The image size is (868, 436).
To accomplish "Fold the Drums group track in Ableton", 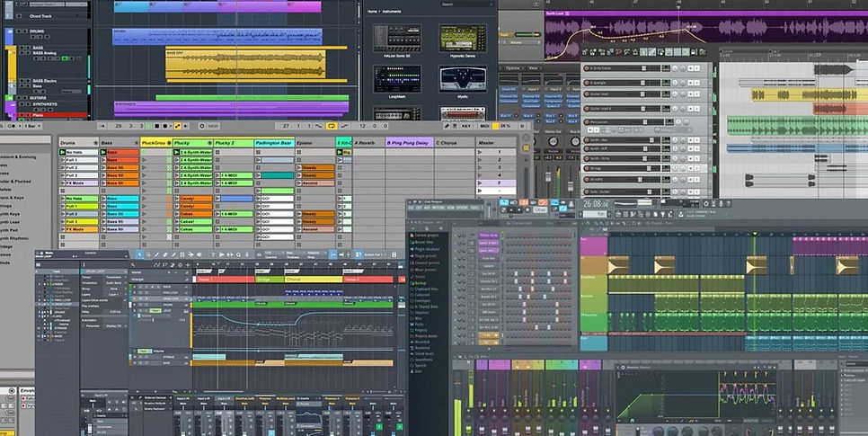I will coord(96,142).
